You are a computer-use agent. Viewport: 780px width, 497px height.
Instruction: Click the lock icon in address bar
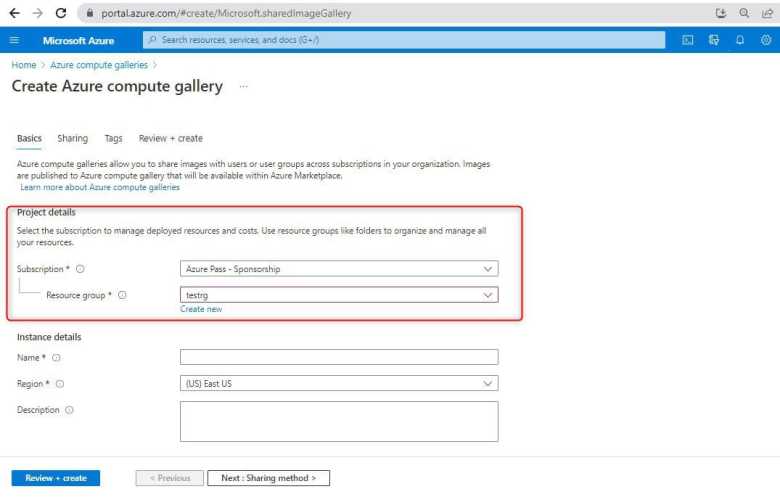click(x=90, y=13)
